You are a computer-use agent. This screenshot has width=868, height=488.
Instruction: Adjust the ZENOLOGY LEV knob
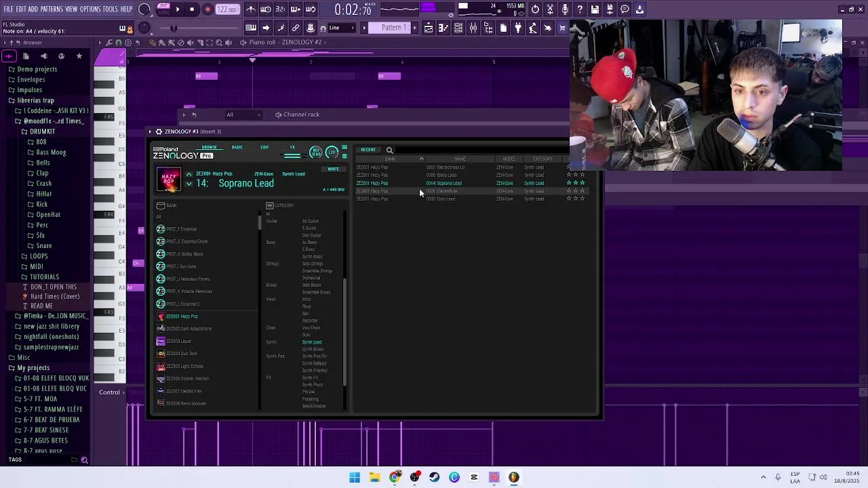pos(332,152)
